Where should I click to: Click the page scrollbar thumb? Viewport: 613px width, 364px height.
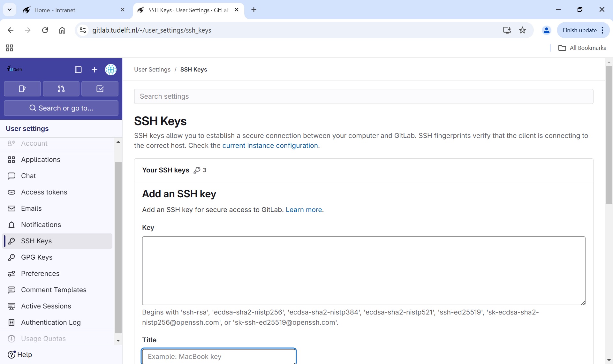click(609, 135)
